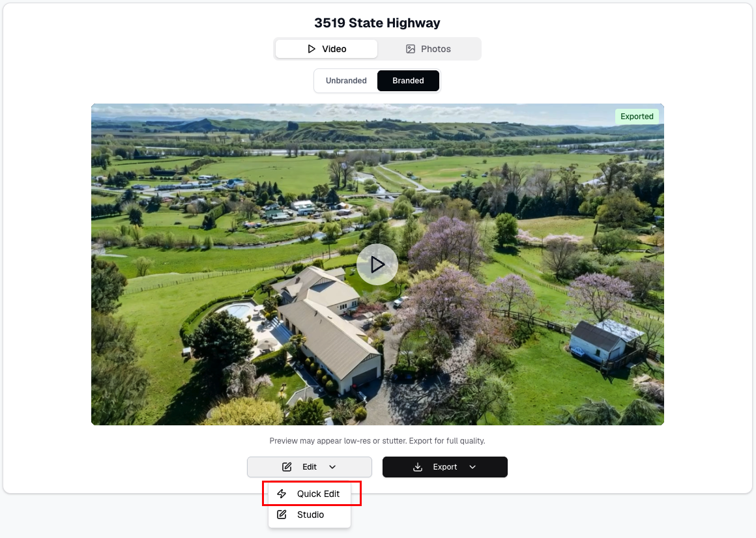The image size is (756, 538).
Task: Click the image icon in Photos tab
Action: [x=411, y=49]
